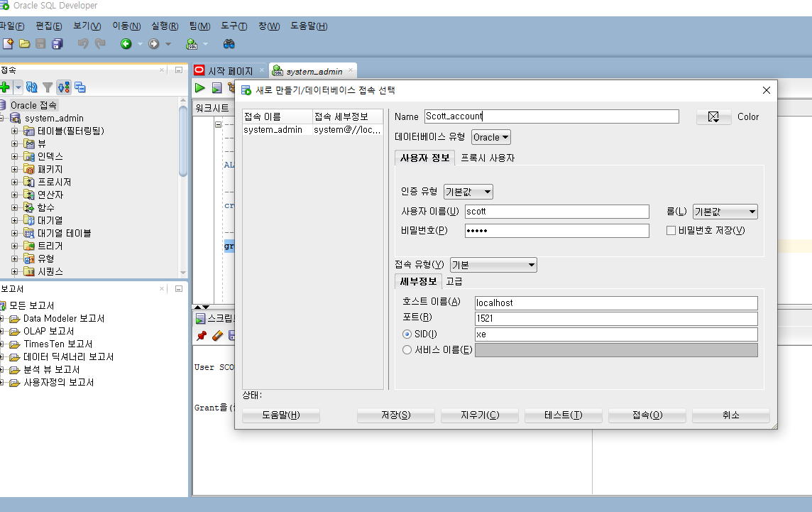Expand the 시퀀스 tree node

14,271
